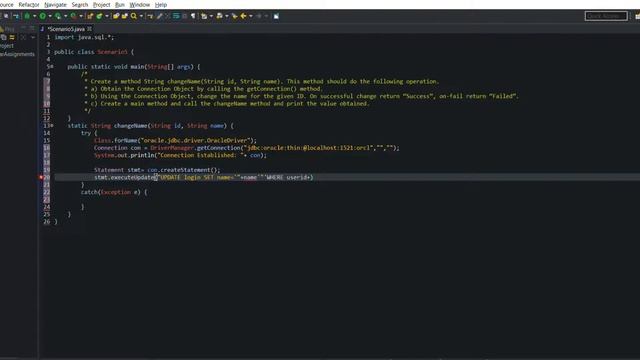Open the External Tools dropdown arrow
This screenshot has width=640, height=360.
click(81, 16)
